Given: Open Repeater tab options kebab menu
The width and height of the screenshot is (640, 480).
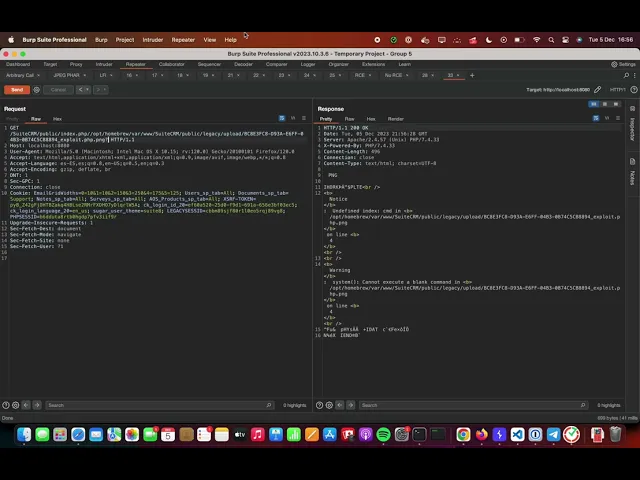Looking at the screenshot, I should tap(635, 76).
